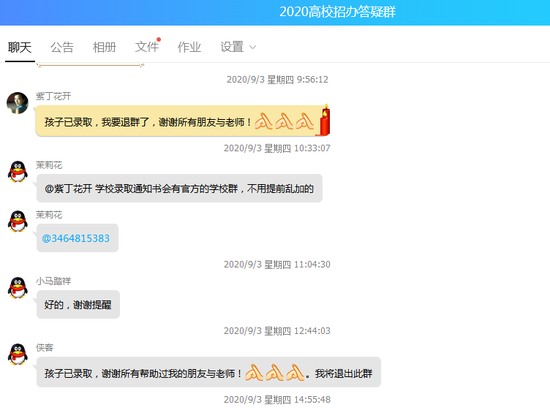
Task: Click the timestamp 11:04:30
Action: pyautogui.click(x=277, y=264)
